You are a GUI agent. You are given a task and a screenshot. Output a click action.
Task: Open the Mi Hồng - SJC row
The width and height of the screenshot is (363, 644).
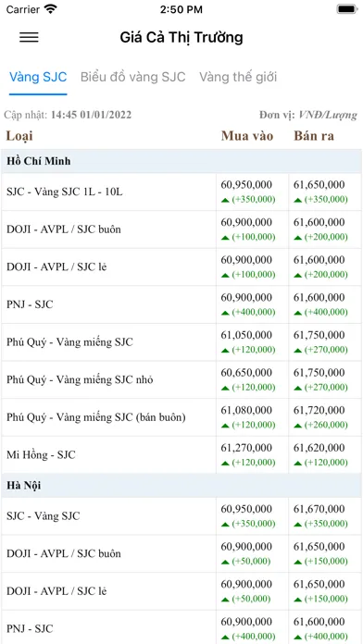click(181, 454)
